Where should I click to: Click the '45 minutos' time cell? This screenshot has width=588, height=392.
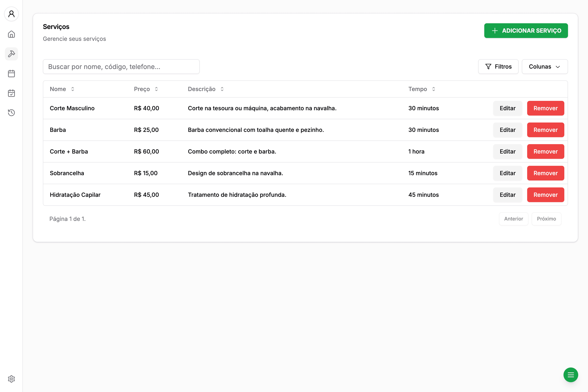[x=423, y=195]
